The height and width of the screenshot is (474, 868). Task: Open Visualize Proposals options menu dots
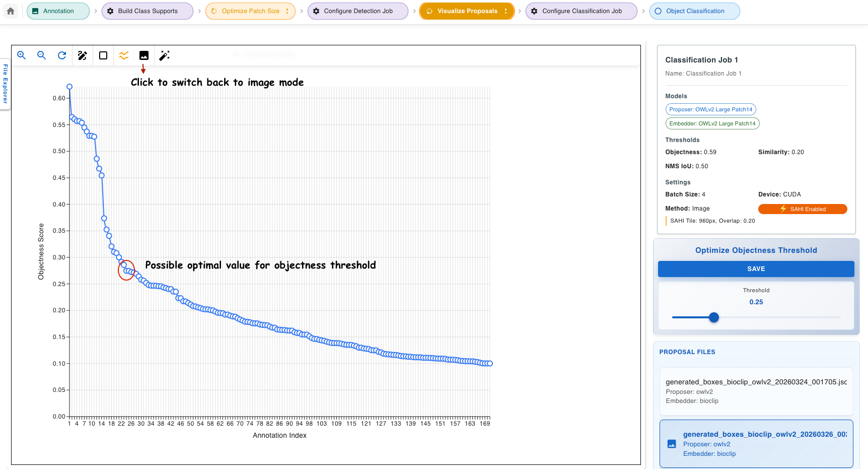click(506, 11)
